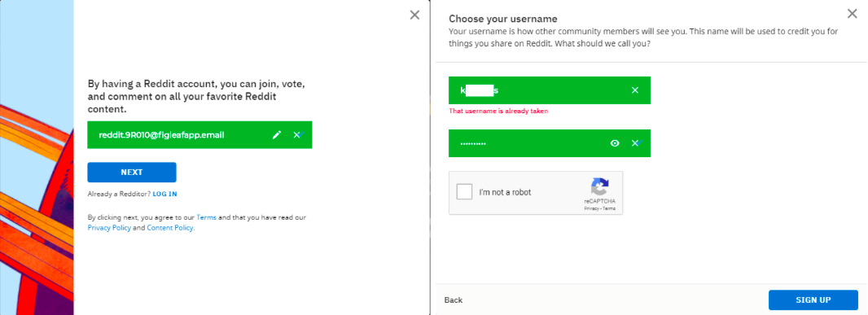Click the pencil edit icon in email field

tap(277, 135)
